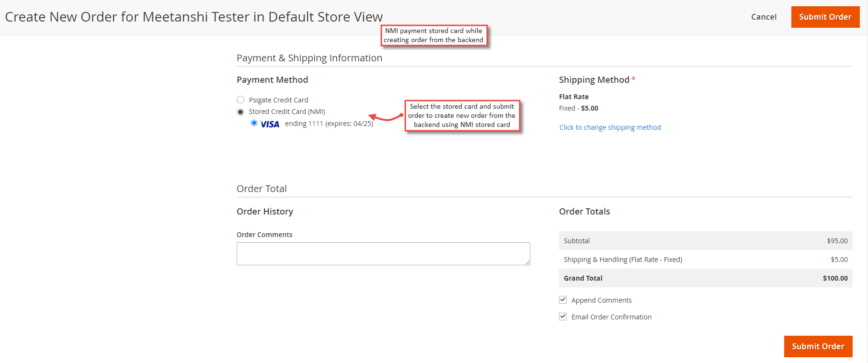Click the Append Comments label
This screenshot has height=363, width=868.
(x=601, y=300)
